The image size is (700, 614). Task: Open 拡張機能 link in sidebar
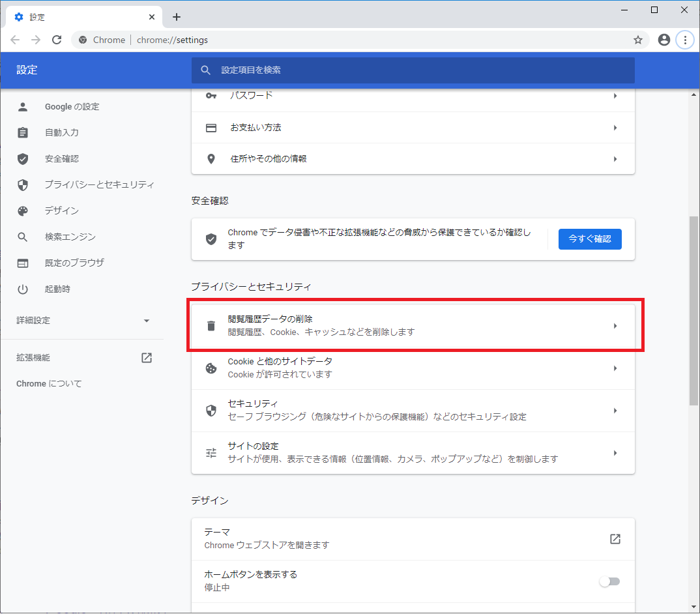(x=33, y=358)
